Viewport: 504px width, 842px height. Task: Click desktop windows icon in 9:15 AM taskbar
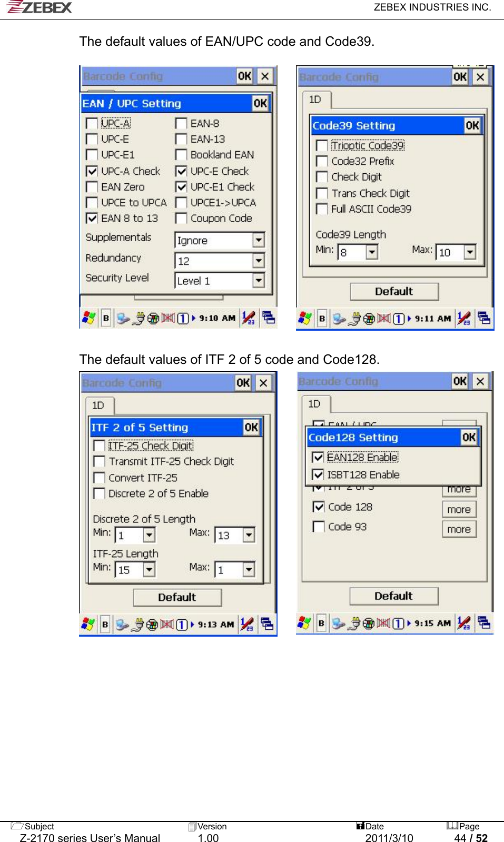483,622
